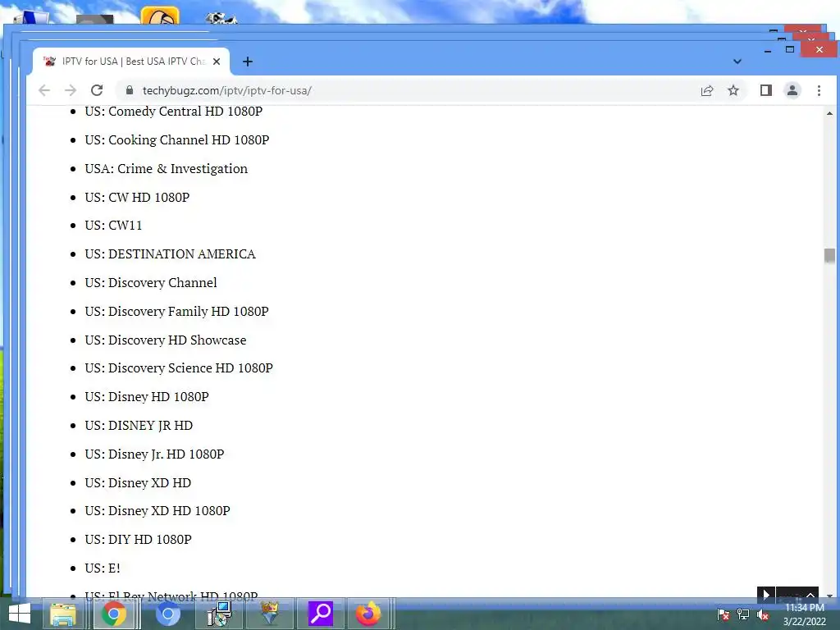Click 'US: Discovery Channel'
This screenshot has height=630, width=840.
click(151, 283)
